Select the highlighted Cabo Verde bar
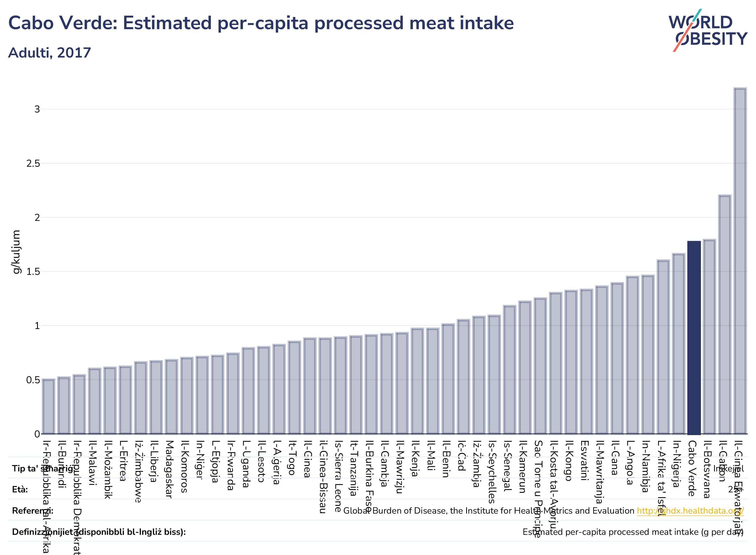 694,338
